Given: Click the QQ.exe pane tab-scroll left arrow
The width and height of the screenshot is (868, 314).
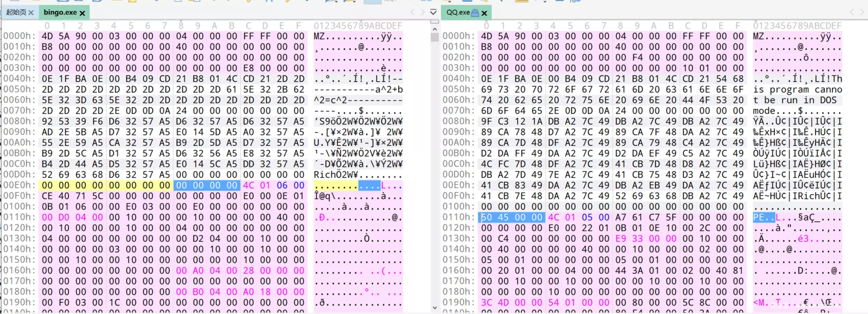Looking at the screenshot, I should point(852,12).
